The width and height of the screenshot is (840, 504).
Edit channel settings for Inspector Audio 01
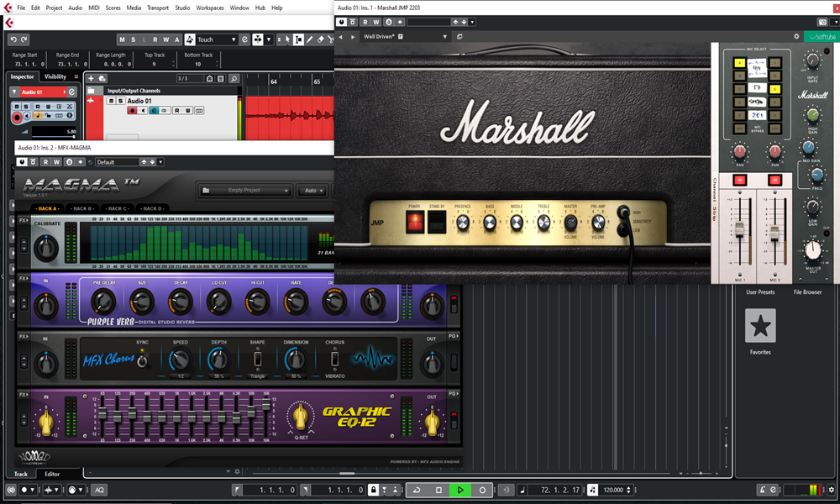(71, 92)
